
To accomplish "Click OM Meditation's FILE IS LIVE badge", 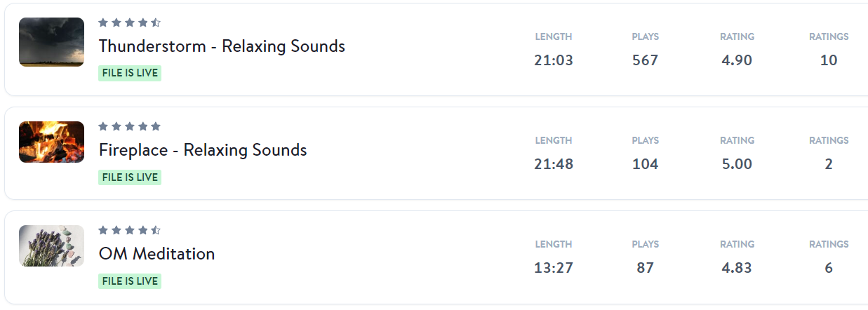I will click(x=130, y=281).
